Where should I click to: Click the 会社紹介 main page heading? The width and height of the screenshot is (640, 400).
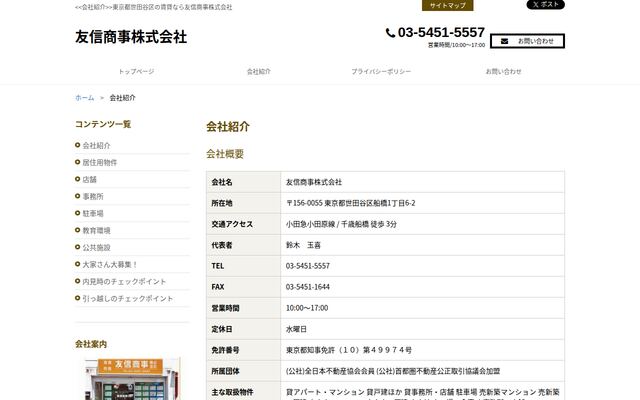pyautogui.click(x=228, y=127)
